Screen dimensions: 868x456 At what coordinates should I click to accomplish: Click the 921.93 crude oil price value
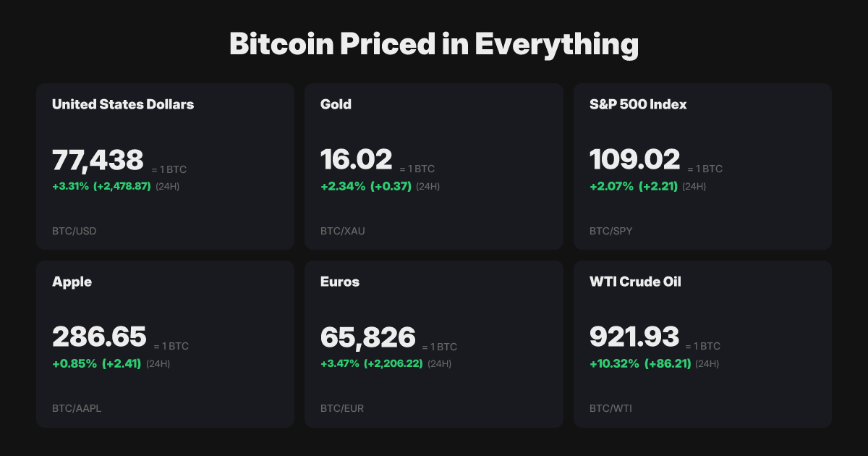tap(634, 337)
